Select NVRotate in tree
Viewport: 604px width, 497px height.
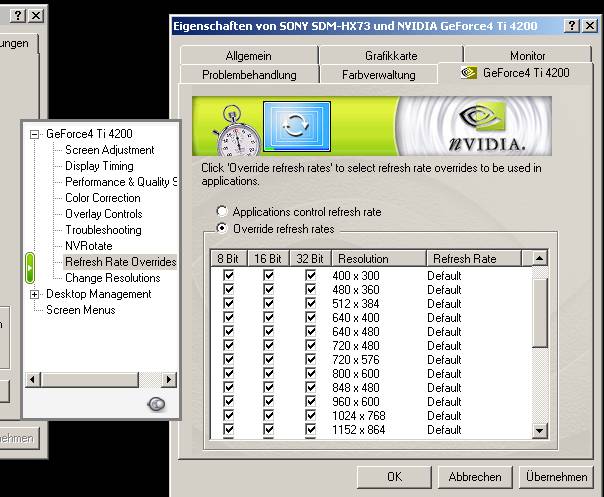(x=89, y=246)
